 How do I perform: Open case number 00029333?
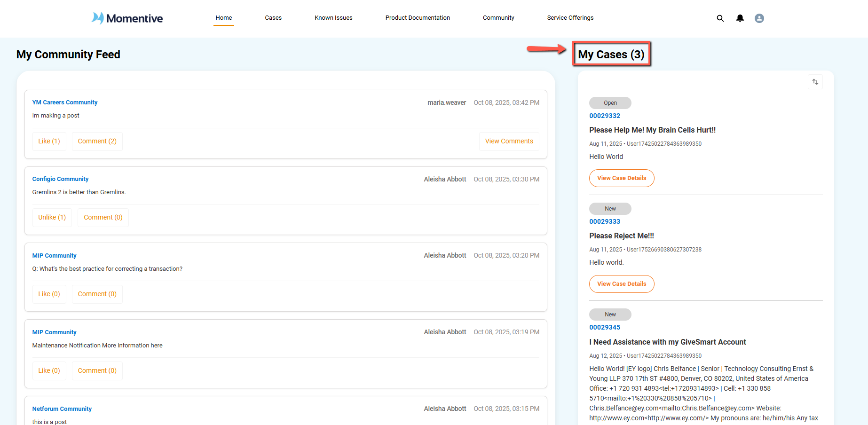(x=605, y=221)
